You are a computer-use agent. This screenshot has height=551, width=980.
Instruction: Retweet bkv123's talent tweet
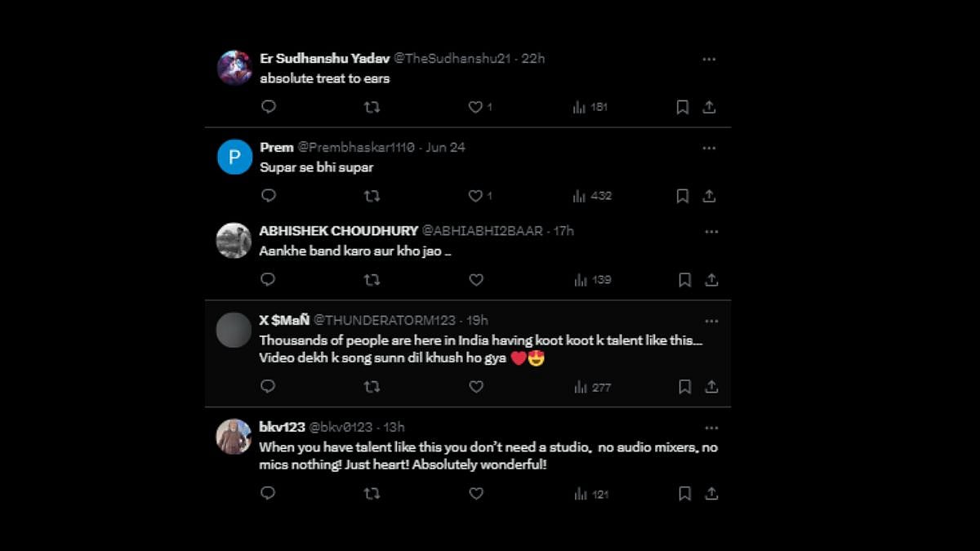pyautogui.click(x=372, y=494)
